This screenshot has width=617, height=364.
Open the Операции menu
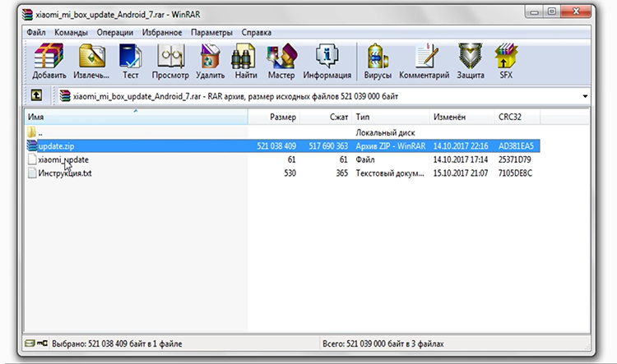115,33
